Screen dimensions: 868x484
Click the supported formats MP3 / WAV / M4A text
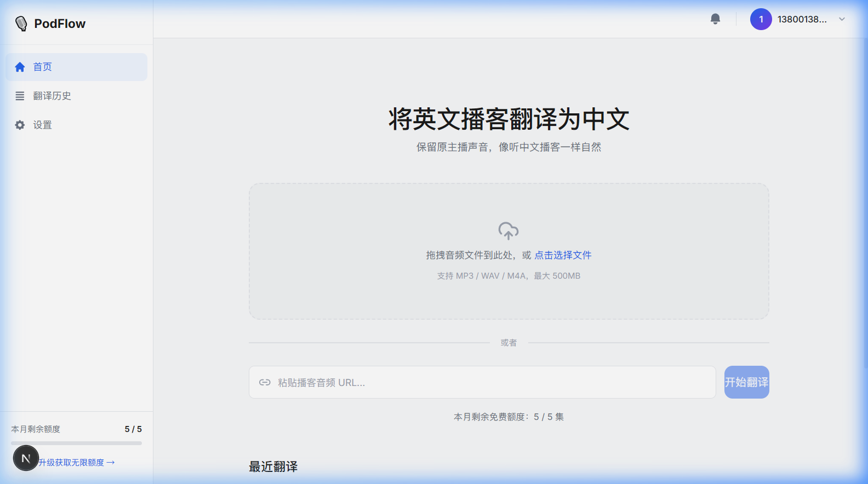pyautogui.click(x=509, y=276)
